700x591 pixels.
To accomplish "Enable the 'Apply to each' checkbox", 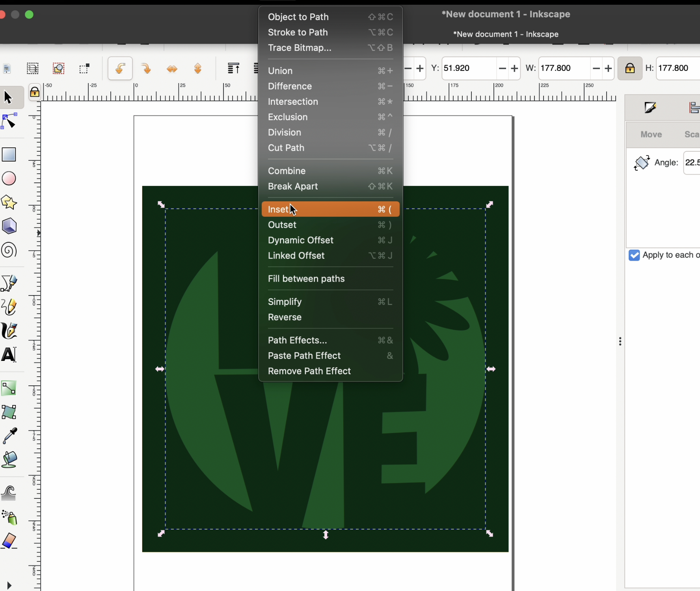I will point(633,255).
